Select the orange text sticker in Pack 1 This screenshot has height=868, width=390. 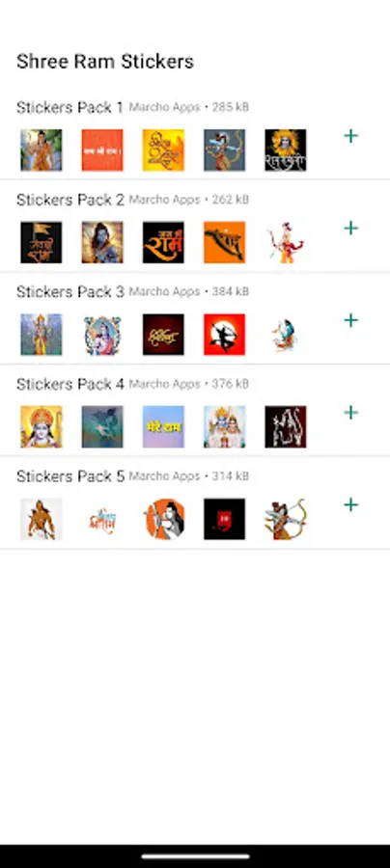tap(102, 150)
